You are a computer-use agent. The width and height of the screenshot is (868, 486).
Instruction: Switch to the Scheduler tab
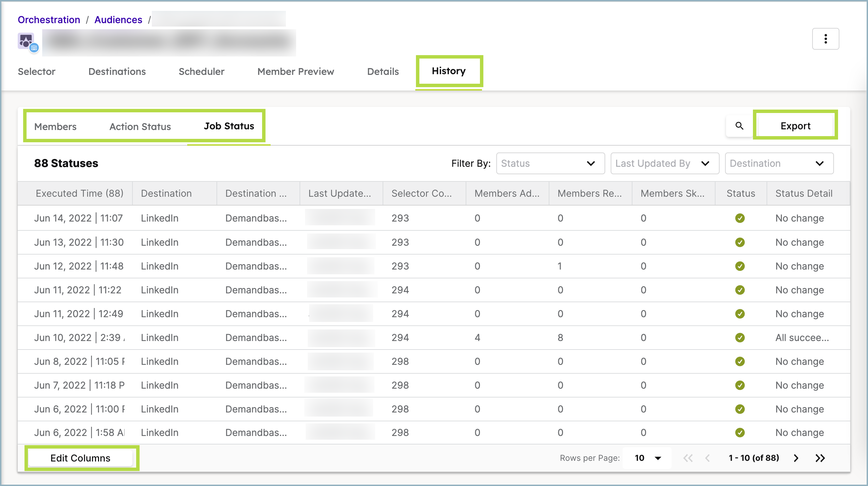pyautogui.click(x=202, y=71)
